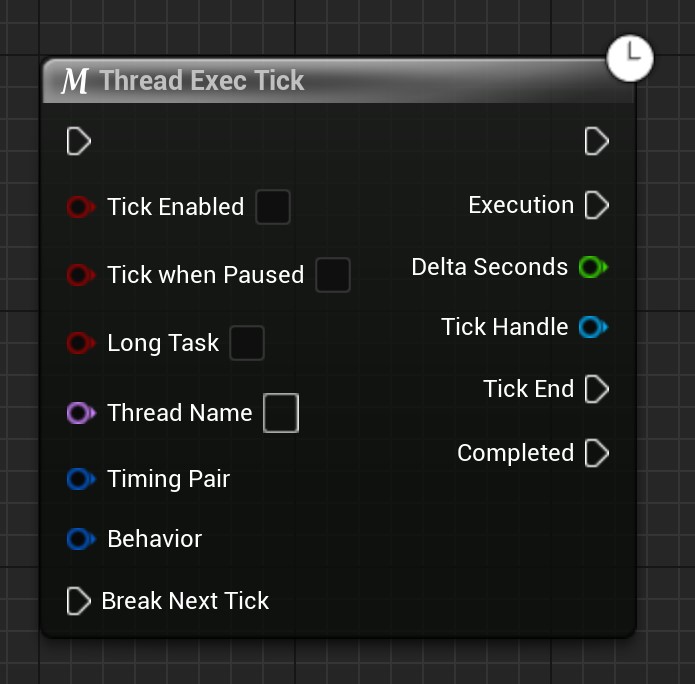Select the red Tick Enabled boolean pin

click(81, 207)
